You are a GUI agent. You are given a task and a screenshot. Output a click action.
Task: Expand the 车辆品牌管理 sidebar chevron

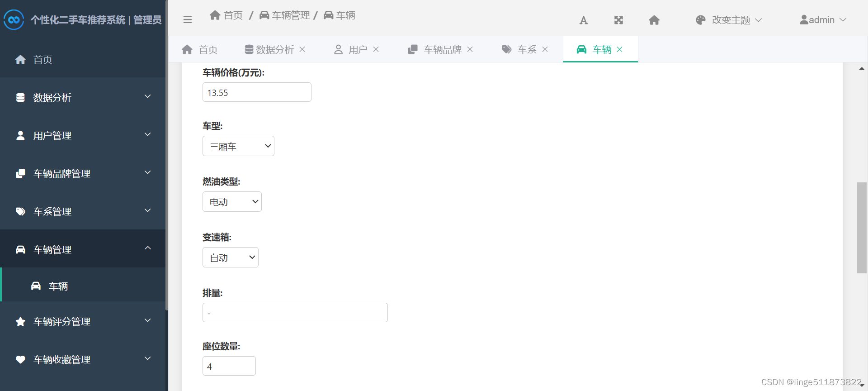pyautogui.click(x=147, y=172)
